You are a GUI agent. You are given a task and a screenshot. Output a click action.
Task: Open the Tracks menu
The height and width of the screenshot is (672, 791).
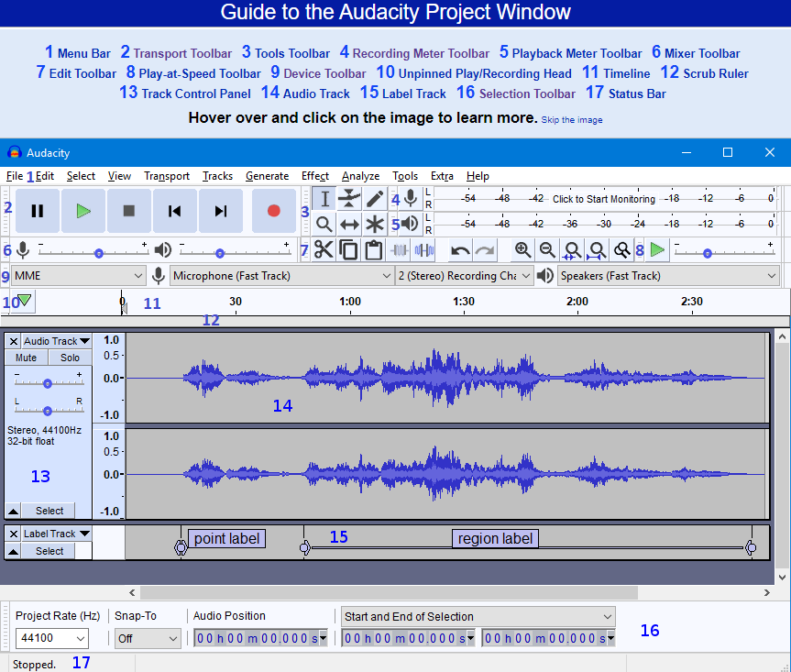(217, 176)
